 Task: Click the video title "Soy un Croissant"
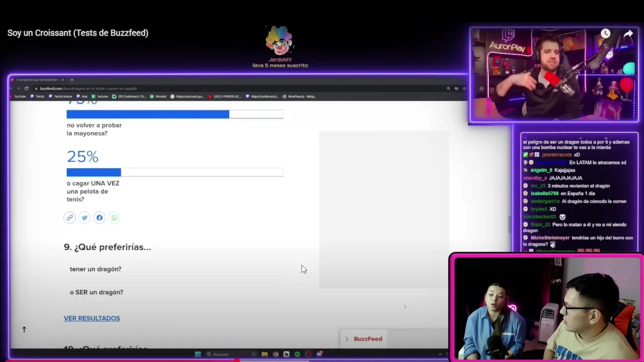(x=78, y=33)
